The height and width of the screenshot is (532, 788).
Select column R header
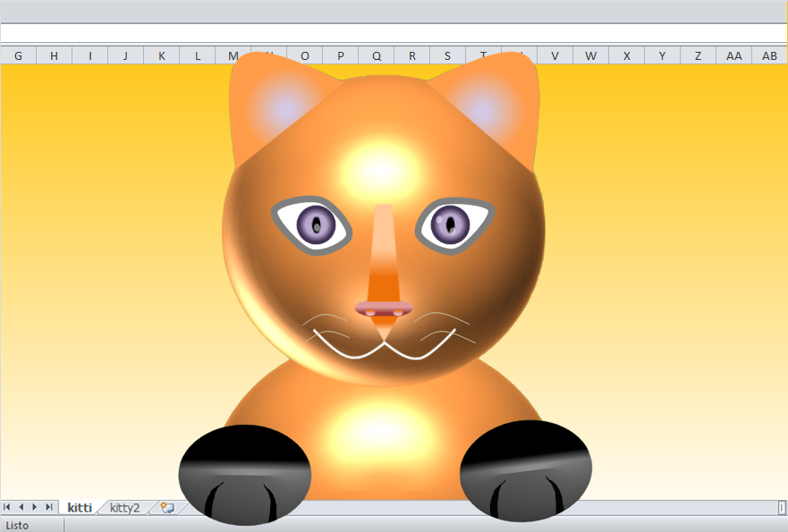412,55
